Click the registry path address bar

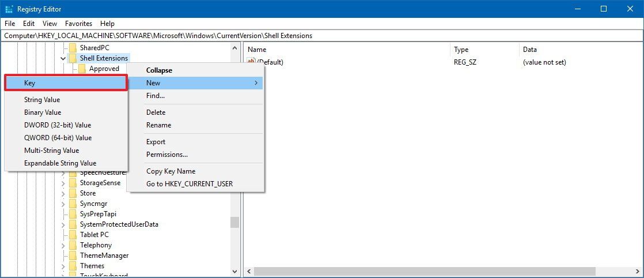coord(321,36)
